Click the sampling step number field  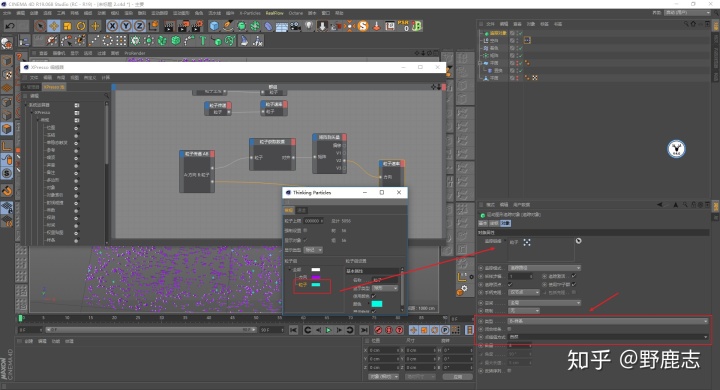coord(521,277)
